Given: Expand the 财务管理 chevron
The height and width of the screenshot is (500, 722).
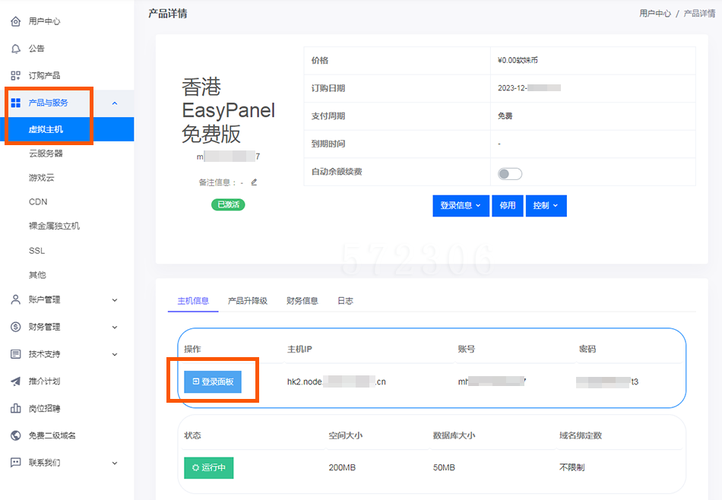Looking at the screenshot, I should click(115, 327).
